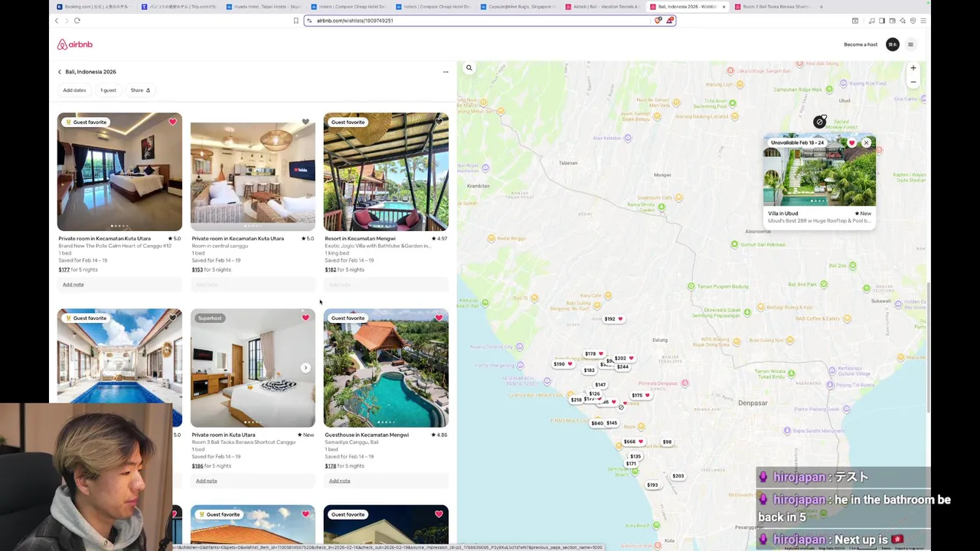
Task: Toggle heart on bottom right Guest favorite card
Action: (439, 514)
